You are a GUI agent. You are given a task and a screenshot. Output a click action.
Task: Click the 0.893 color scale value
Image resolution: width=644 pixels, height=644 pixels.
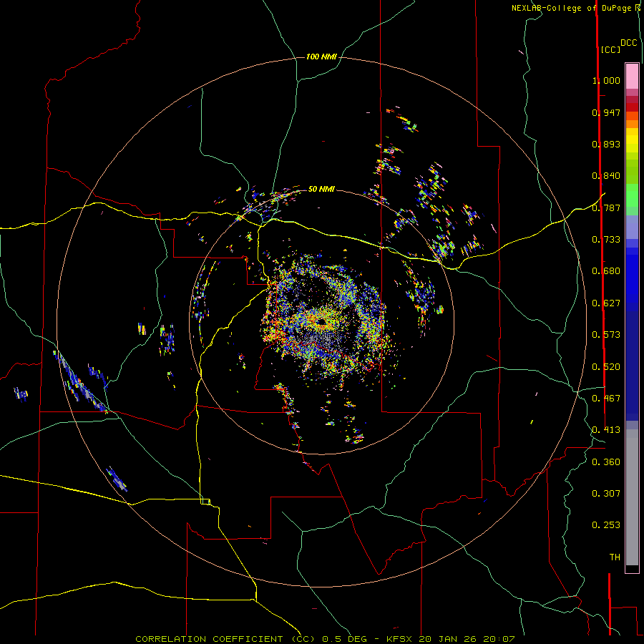(x=606, y=144)
